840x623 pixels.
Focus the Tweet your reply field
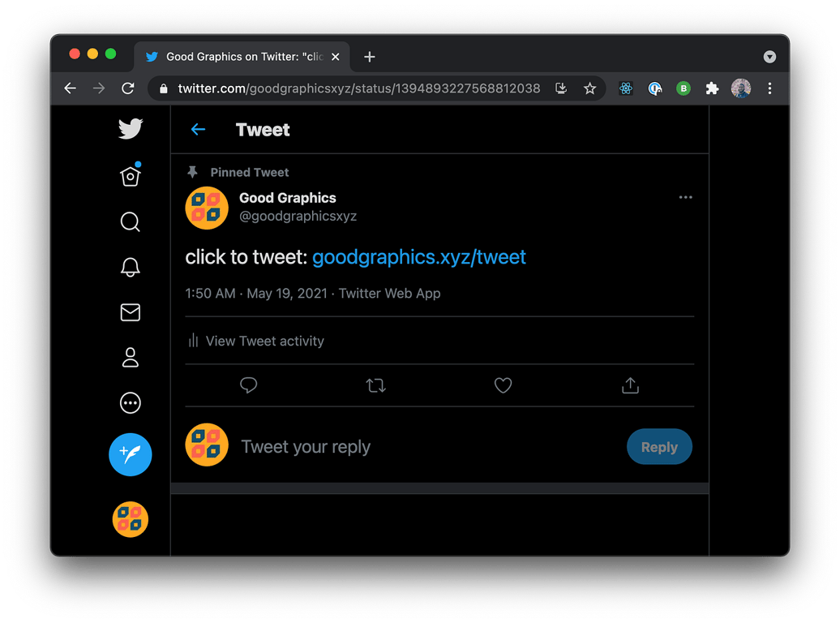click(x=429, y=447)
